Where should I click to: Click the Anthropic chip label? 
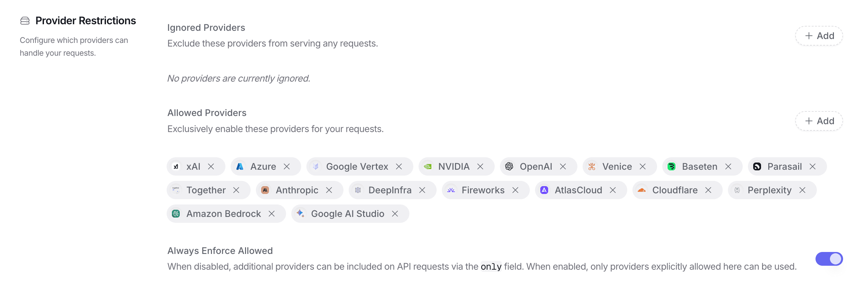point(297,190)
